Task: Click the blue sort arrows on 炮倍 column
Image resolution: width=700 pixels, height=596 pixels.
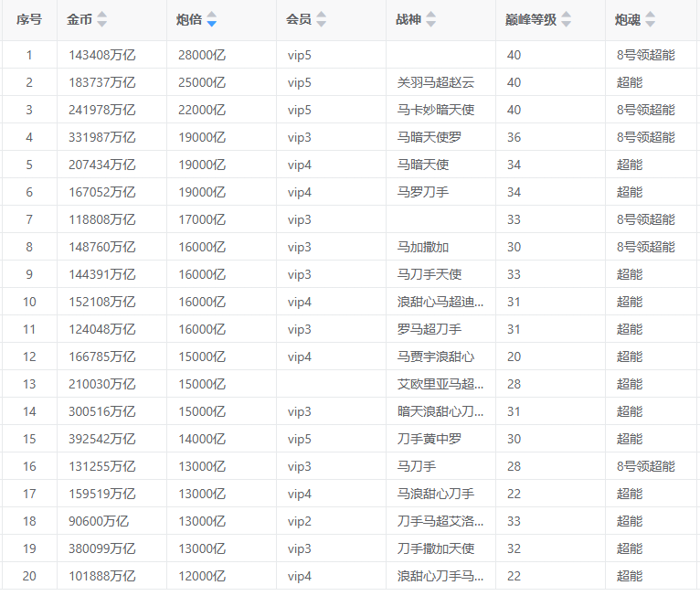Action: [x=211, y=19]
